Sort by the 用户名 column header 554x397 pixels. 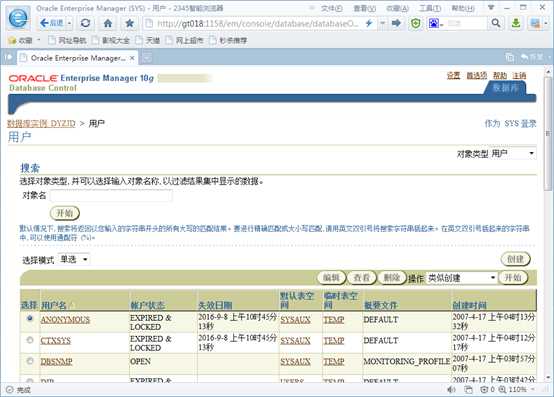click(x=54, y=305)
